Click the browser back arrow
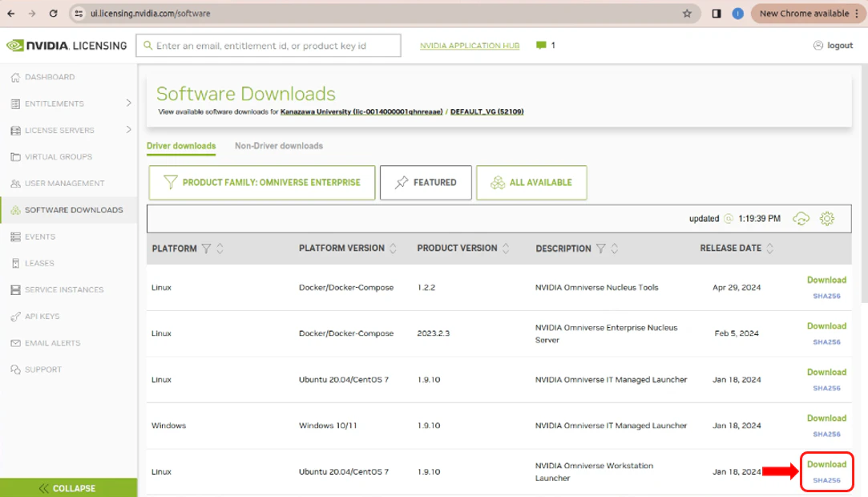 11,14
